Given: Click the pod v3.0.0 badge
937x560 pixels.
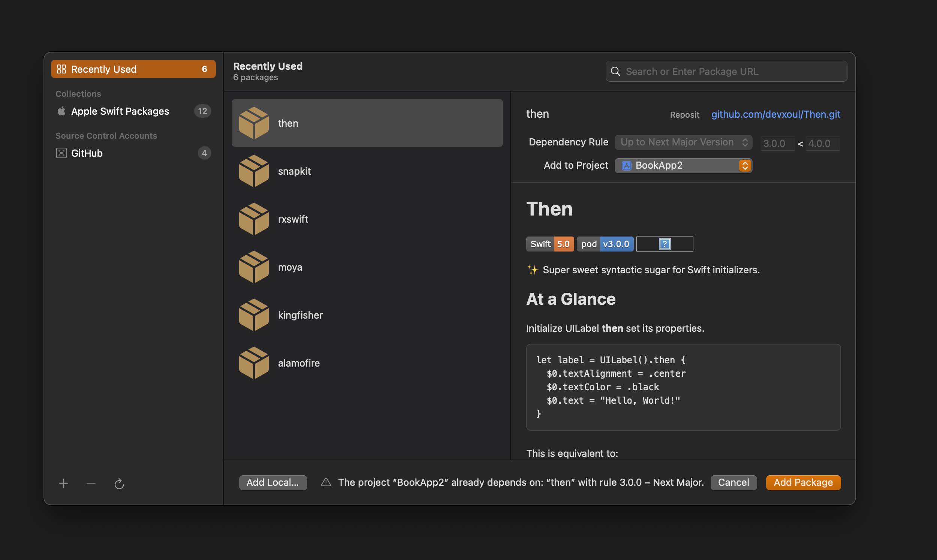Looking at the screenshot, I should point(605,244).
